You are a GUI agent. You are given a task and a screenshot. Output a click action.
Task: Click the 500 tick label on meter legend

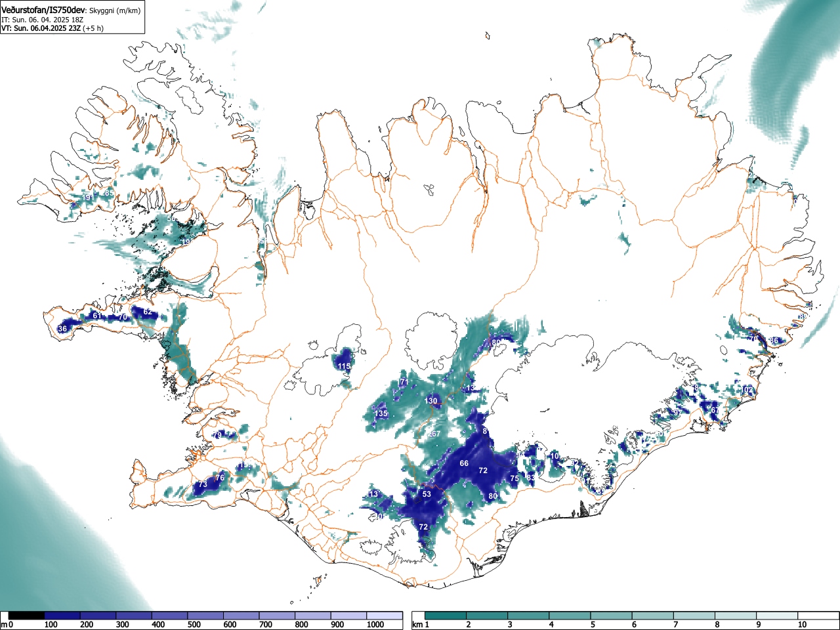pyautogui.click(x=194, y=625)
